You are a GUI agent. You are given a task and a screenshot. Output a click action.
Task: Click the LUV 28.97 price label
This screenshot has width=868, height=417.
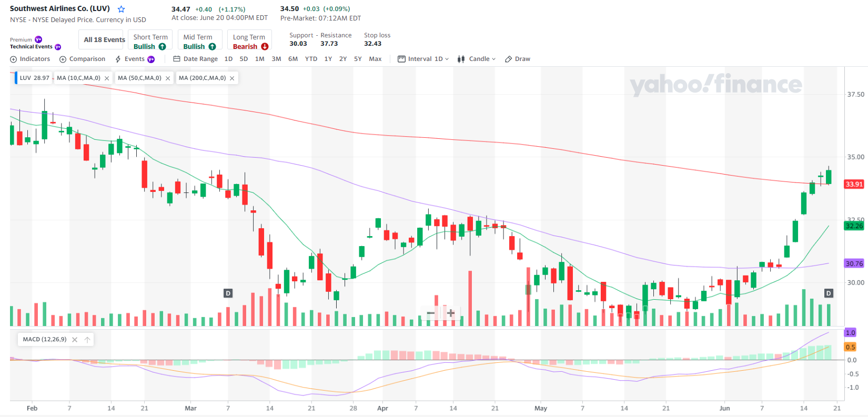[34, 78]
